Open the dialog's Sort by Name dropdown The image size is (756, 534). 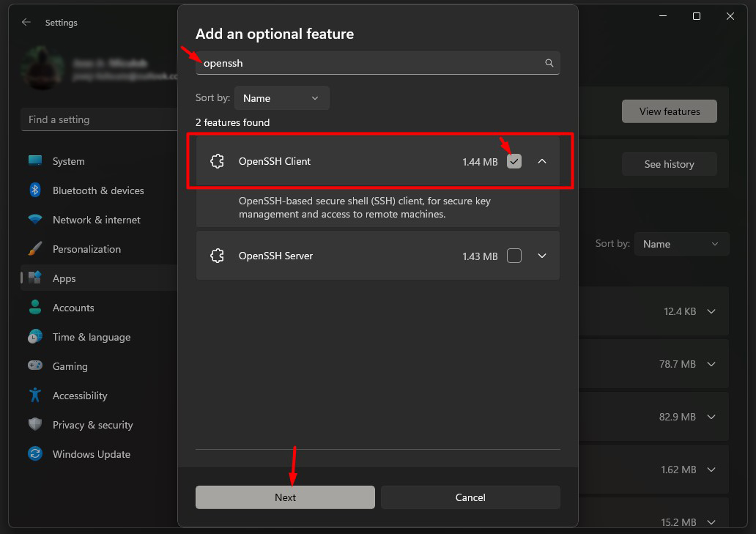click(x=281, y=98)
